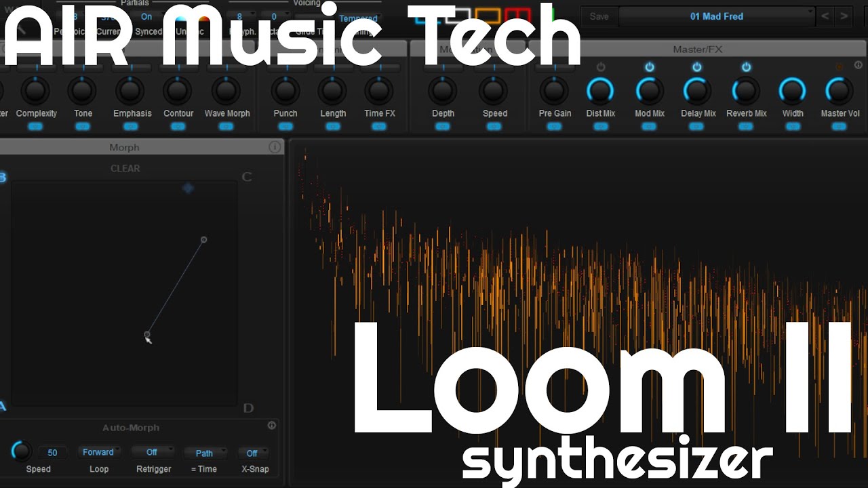This screenshot has height=488, width=868.
Task: Click the Delay Mix knob
Action: pyautogui.click(x=696, y=90)
